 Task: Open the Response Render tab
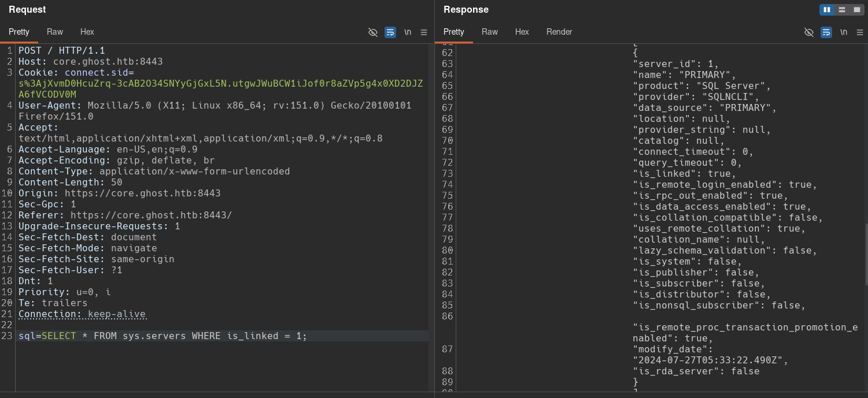tap(559, 32)
